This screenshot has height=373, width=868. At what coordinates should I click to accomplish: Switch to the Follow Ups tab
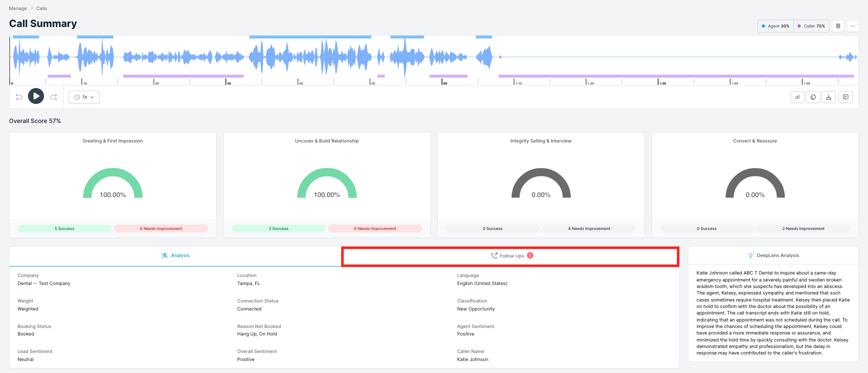[x=510, y=256]
